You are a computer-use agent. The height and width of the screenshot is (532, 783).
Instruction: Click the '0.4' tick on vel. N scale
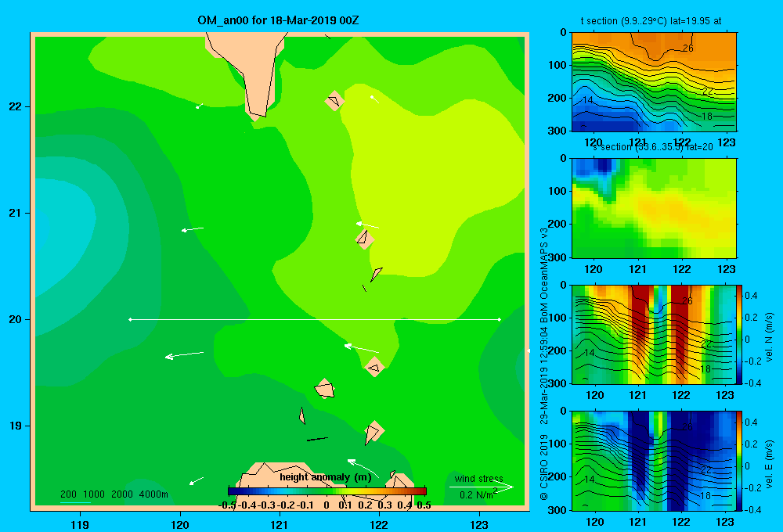(x=751, y=296)
